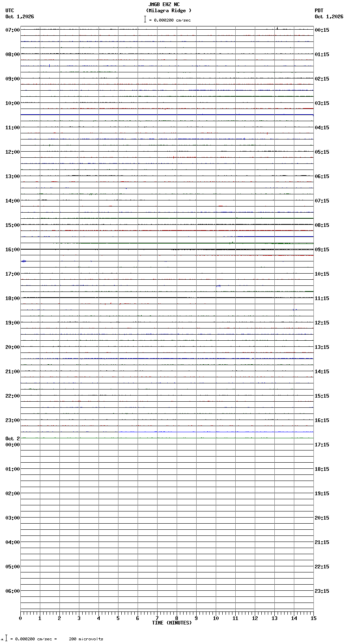
Task: Select the 20:00 UTC row label
Action: (13, 347)
